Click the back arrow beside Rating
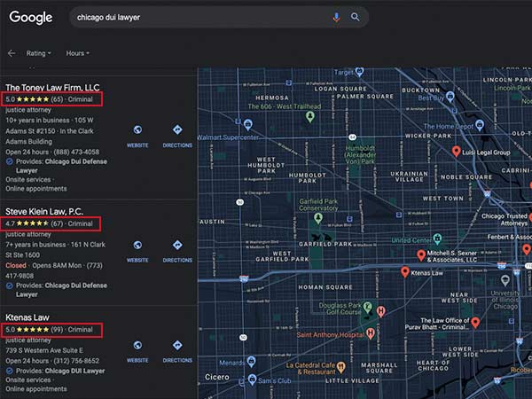 [12, 53]
